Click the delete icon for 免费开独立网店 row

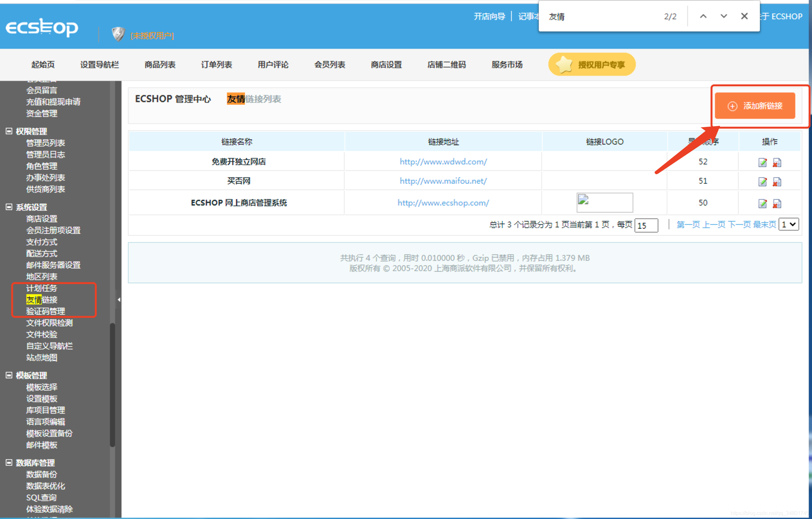[x=777, y=163]
